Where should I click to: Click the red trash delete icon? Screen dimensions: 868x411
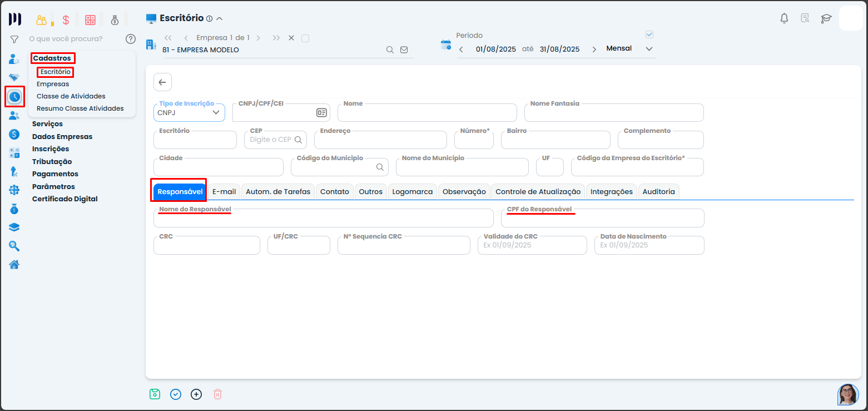pyautogui.click(x=217, y=394)
